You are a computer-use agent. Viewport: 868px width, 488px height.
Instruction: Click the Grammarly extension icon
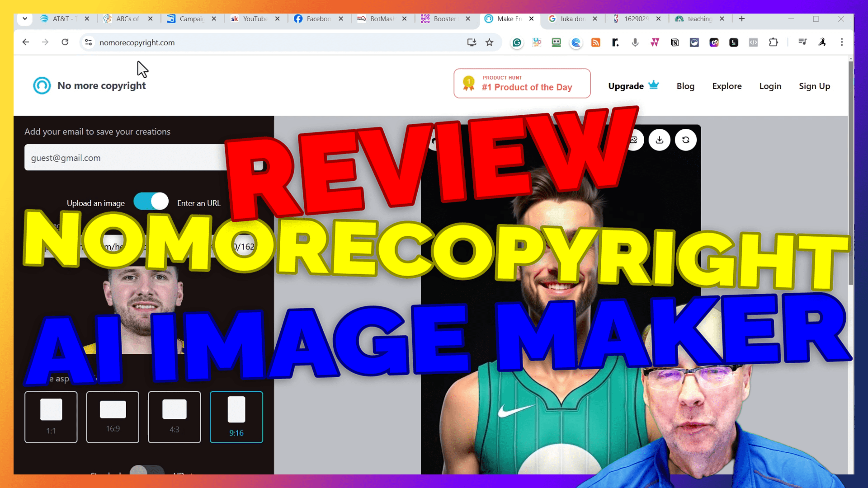point(517,42)
